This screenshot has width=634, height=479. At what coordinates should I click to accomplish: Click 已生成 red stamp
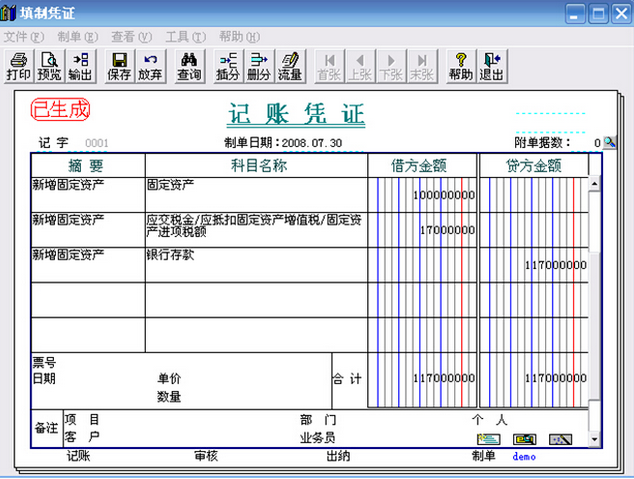tap(61, 110)
